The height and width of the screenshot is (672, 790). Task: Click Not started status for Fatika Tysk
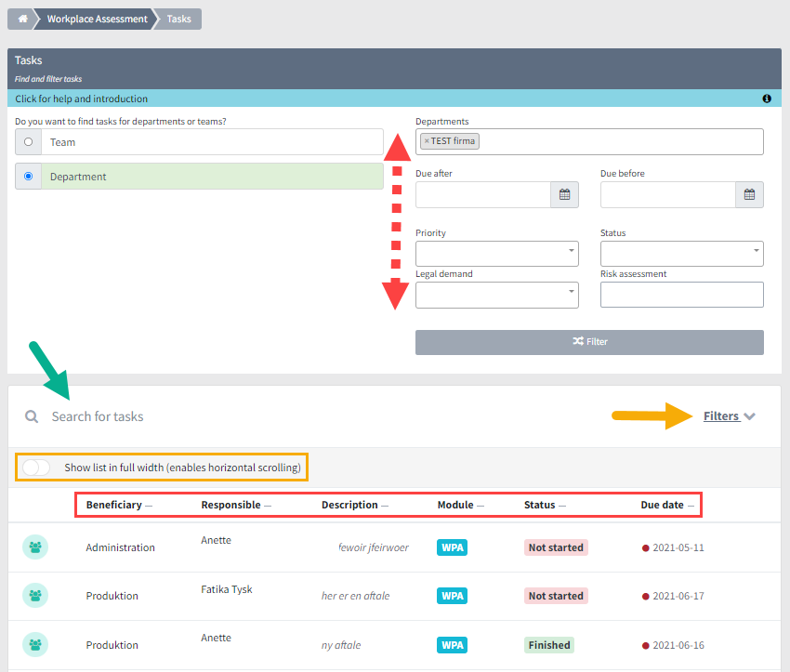556,596
